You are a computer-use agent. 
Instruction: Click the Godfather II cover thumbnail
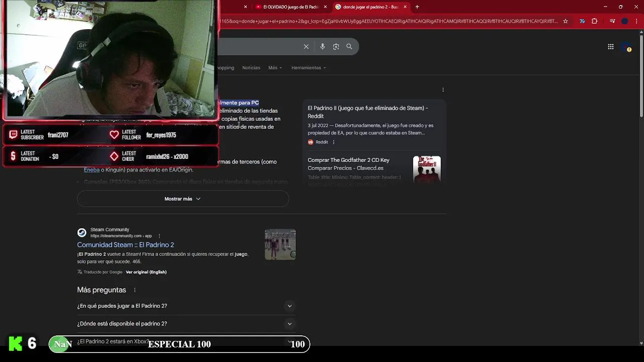click(x=427, y=169)
